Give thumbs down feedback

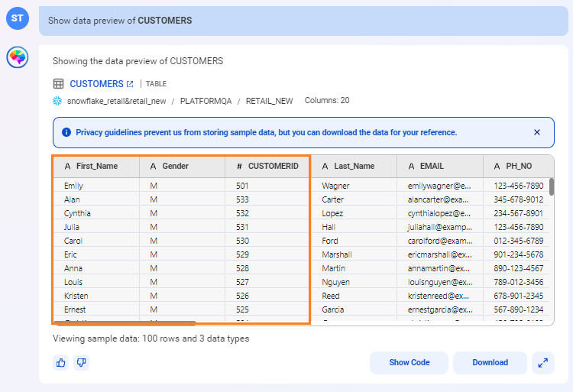(x=82, y=362)
